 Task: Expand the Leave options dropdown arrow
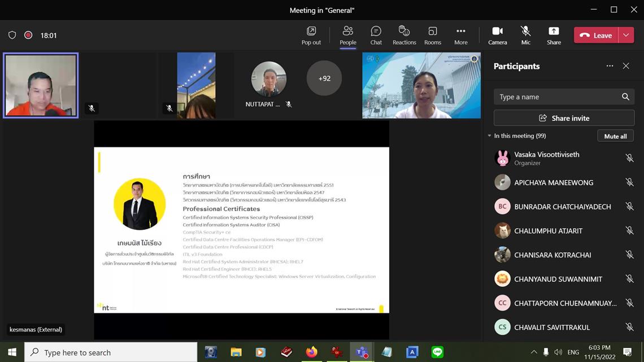[626, 35]
